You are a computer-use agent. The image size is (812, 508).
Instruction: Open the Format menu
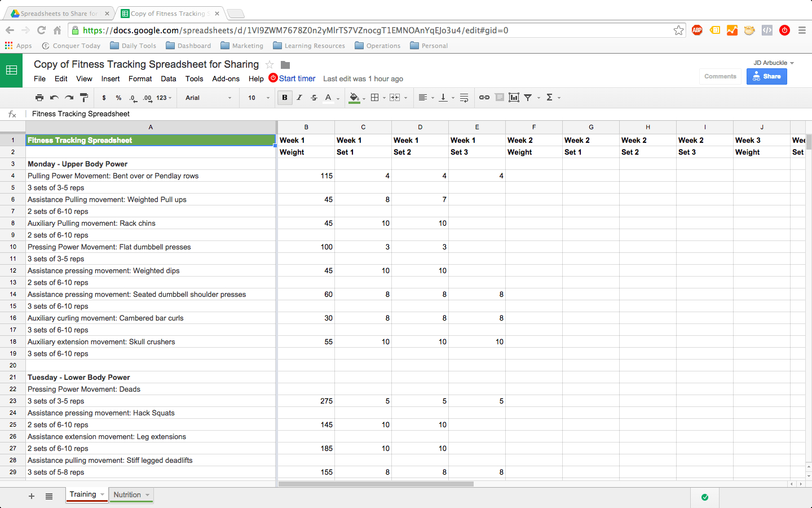tap(140, 79)
